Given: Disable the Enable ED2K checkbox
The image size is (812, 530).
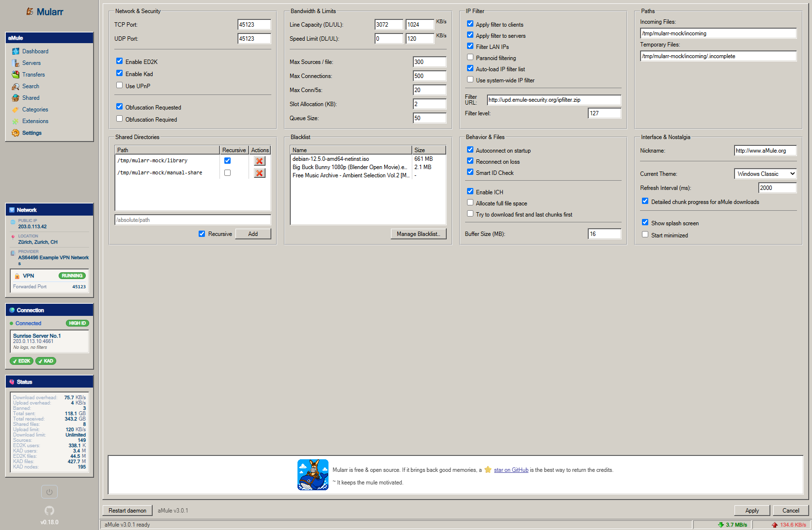Looking at the screenshot, I should 119,61.
